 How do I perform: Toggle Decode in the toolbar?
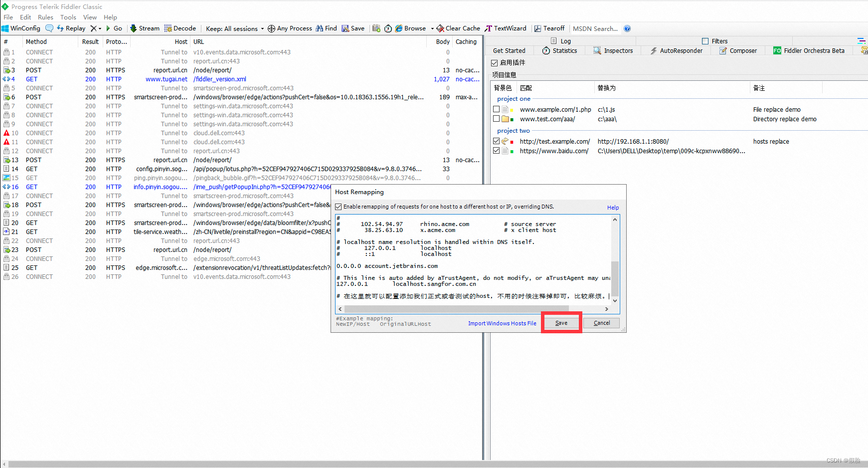point(180,28)
